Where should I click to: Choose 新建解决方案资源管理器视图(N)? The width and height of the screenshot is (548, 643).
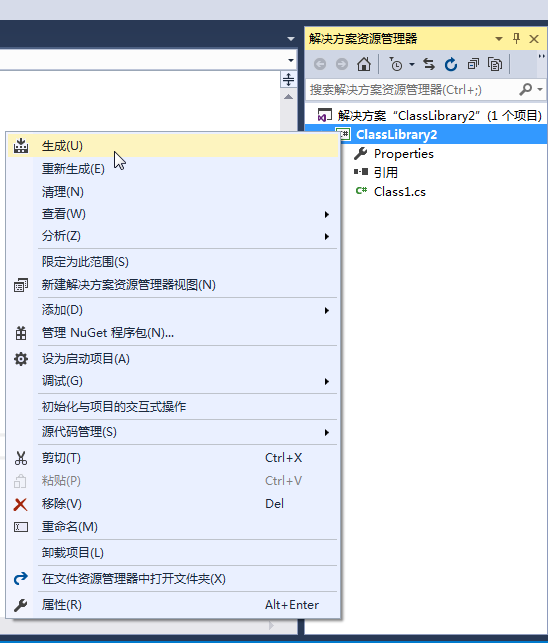tap(173, 285)
